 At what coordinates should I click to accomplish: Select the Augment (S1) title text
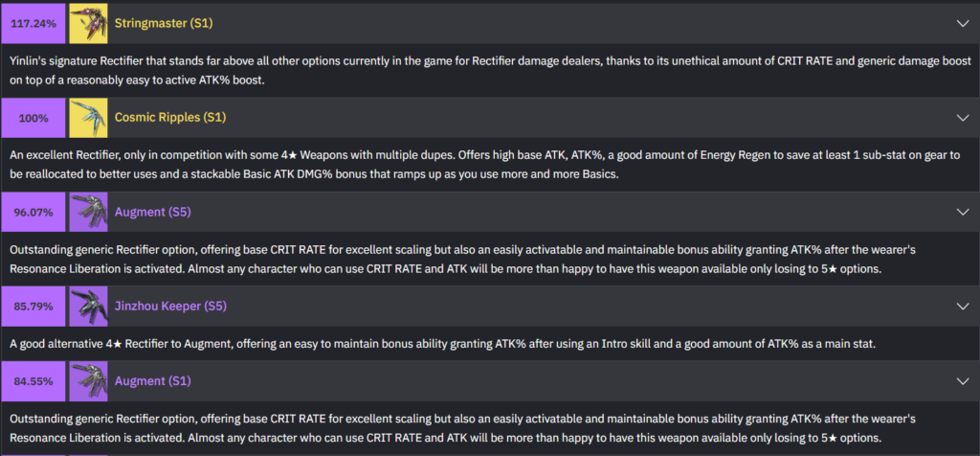pos(153,381)
